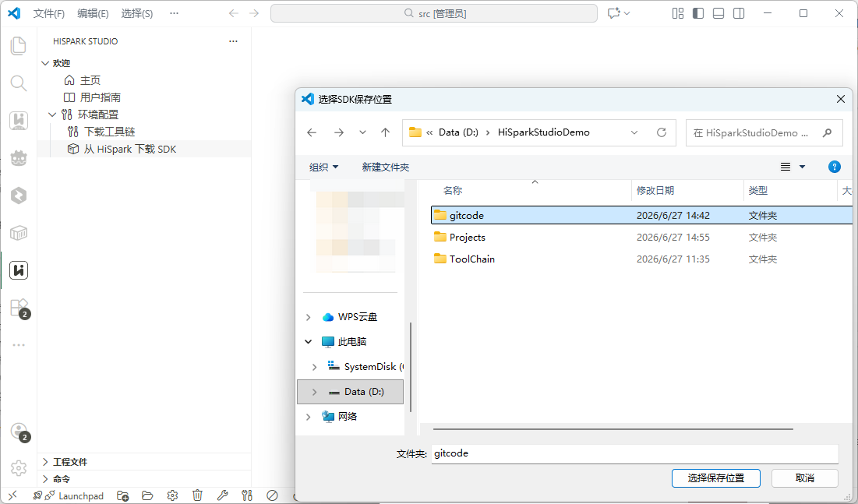Viewport: 858px width, 504px height.
Task: Sort by 类型 column header
Action: pyautogui.click(x=758, y=190)
